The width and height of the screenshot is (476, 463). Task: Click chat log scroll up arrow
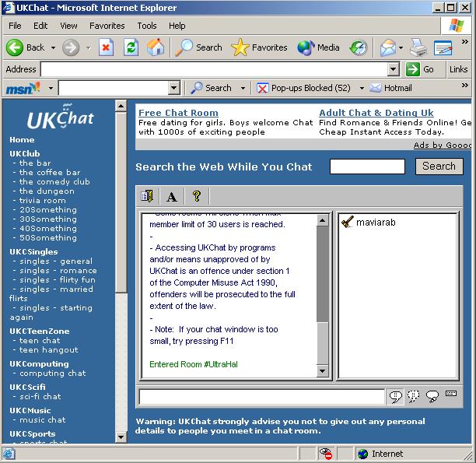[323, 220]
